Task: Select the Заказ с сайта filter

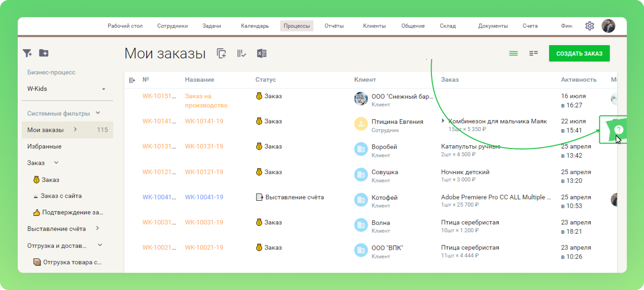Action: coord(61,196)
